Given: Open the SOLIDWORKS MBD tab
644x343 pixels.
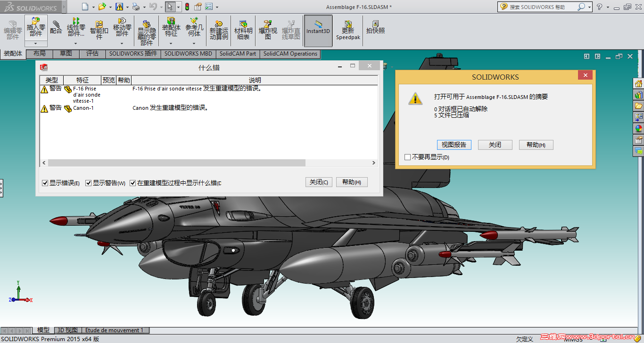Looking at the screenshot, I should coord(189,54).
